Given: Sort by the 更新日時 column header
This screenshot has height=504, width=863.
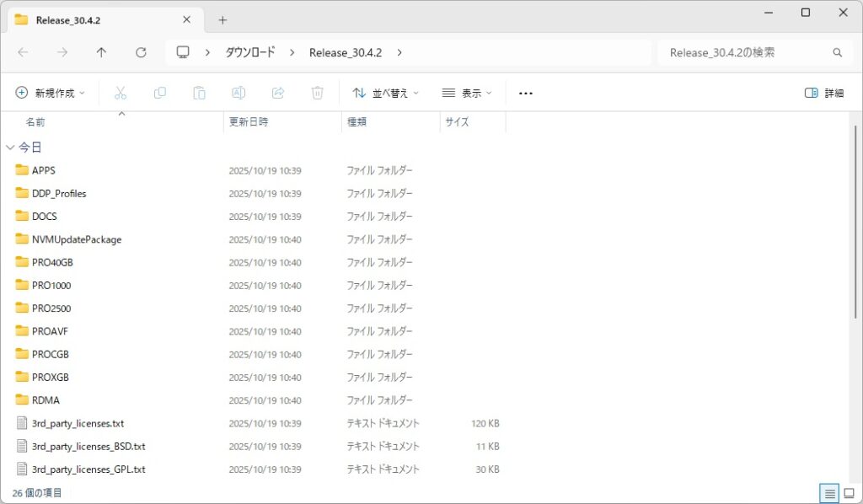Looking at the screenshot, I should pyautogui.click(x=249, y=122).
